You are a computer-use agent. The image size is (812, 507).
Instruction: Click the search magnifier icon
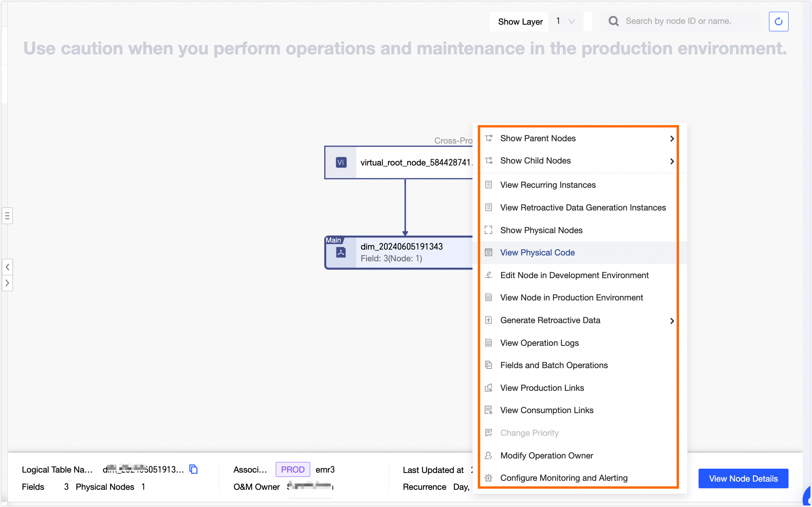tap(613, 21)
